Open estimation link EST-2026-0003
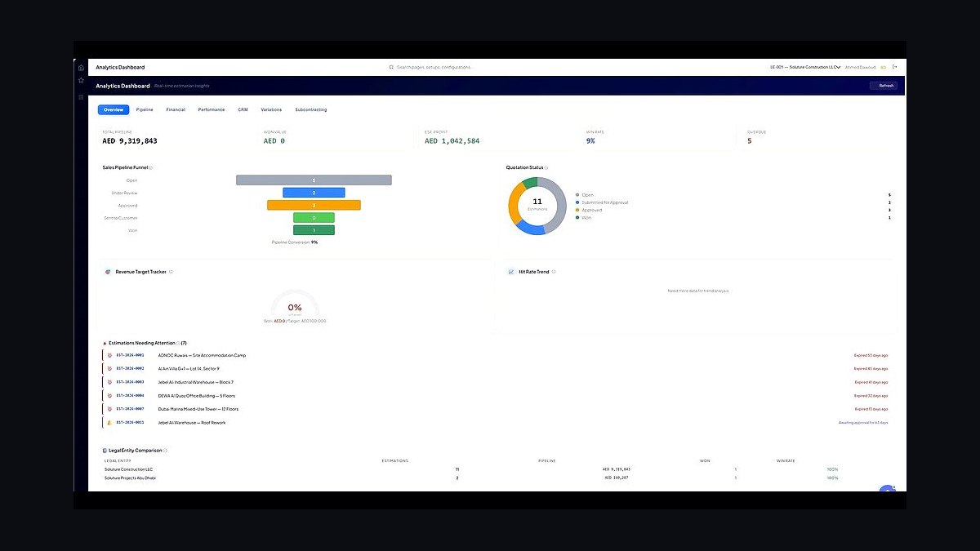The height and width of the screenshot is (551, 980). 131,382
